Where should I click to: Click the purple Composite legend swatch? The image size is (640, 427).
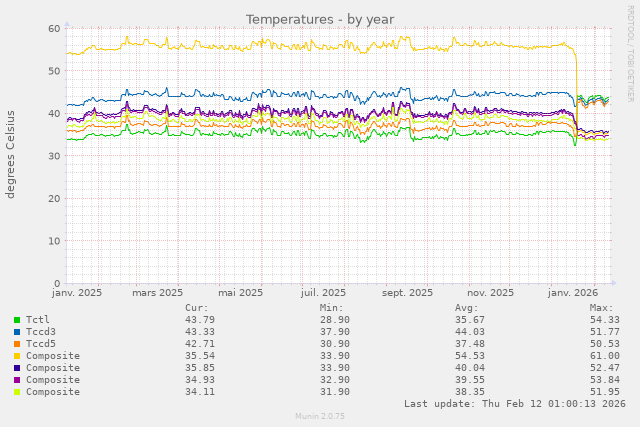(x=17, y=380)
